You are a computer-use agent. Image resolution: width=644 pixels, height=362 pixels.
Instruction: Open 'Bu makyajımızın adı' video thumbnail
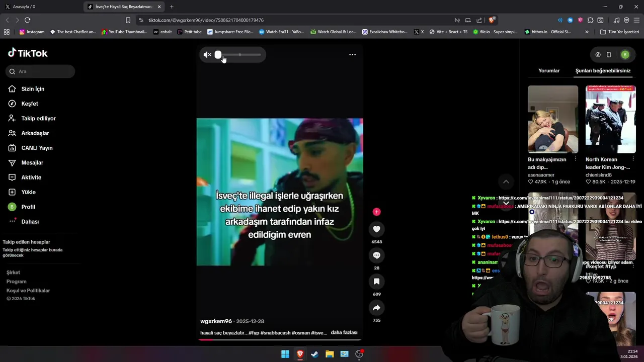click(x=553, y=119)
